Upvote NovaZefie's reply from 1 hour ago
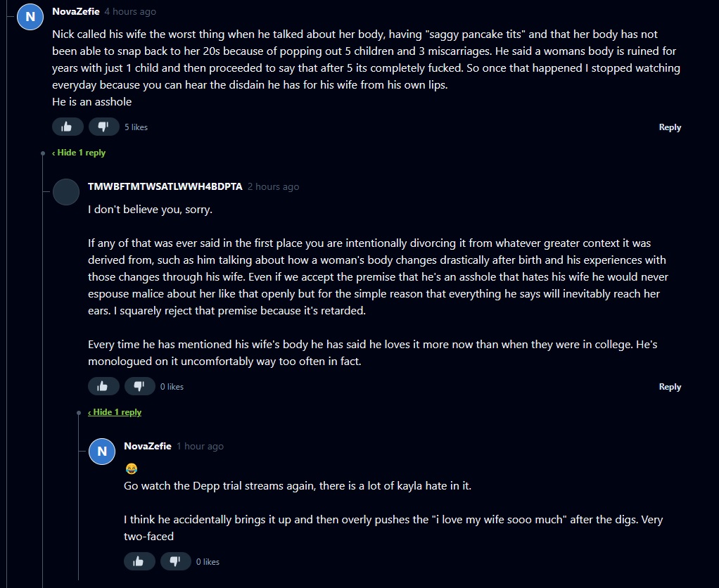 pos(139,561)
